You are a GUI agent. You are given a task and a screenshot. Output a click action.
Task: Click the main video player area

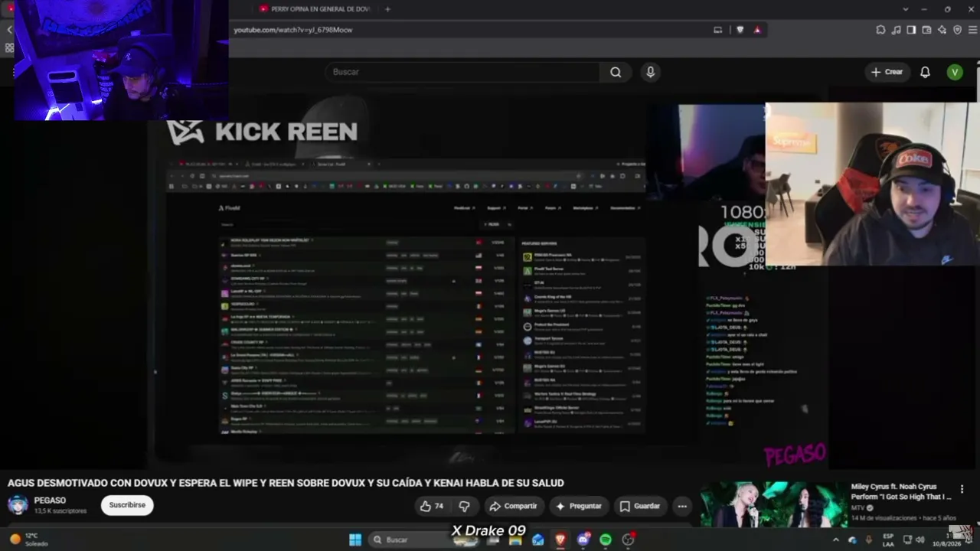tap(490, 279)
